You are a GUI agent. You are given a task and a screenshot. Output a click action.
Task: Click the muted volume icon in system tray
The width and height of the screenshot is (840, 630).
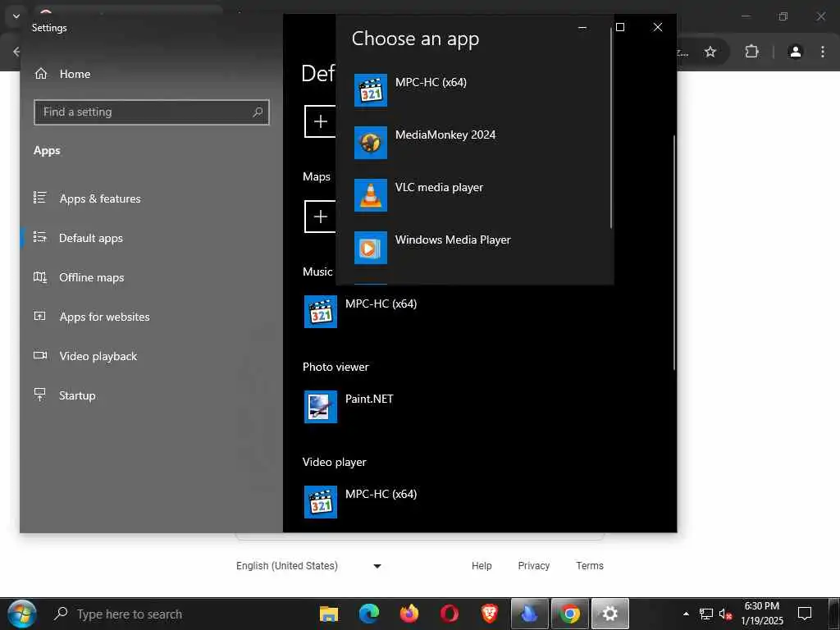[x=725, y=614]
